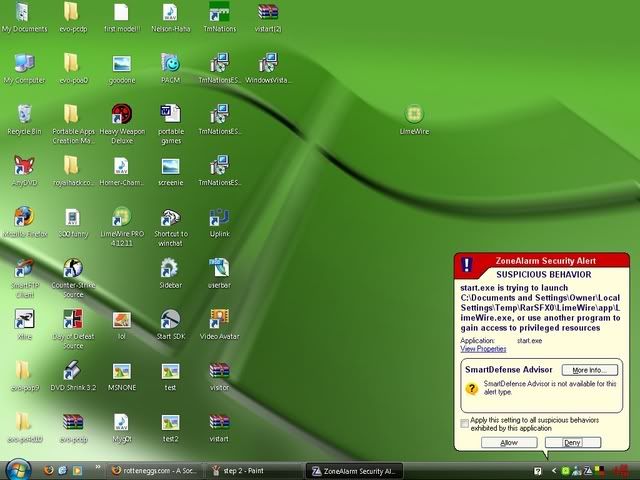Open the Nelson-Haha WAV file
Viewport: 640px width, 480px height.
pyautogui.click(x=171, y=16)
